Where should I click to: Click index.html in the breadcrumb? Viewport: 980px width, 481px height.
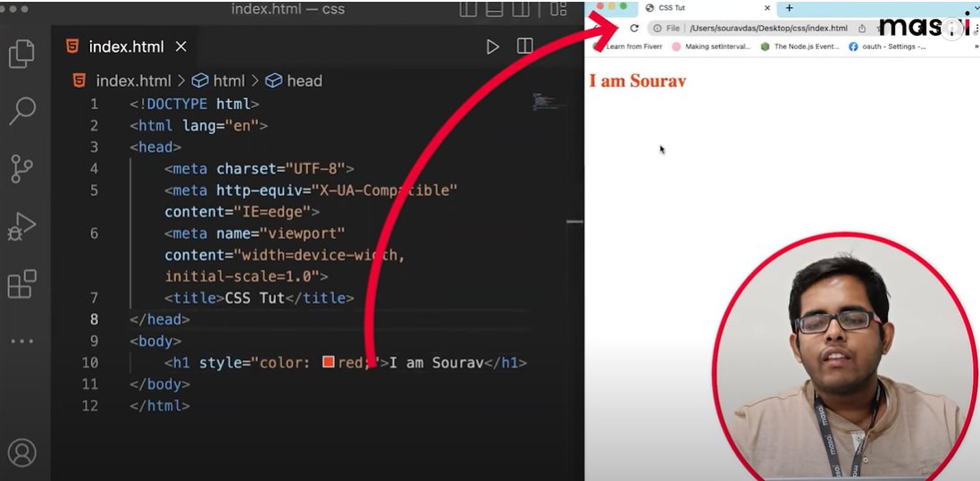[133, 80]
